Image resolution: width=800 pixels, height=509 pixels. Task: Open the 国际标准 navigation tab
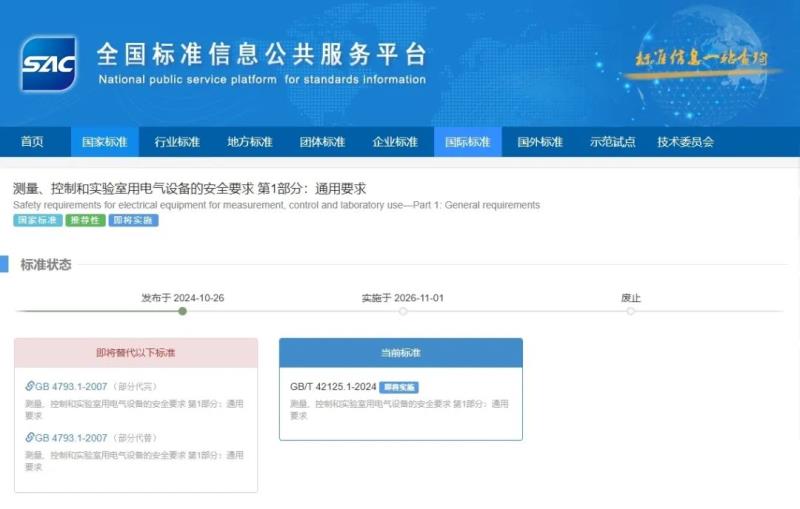[x=467, y=142]
